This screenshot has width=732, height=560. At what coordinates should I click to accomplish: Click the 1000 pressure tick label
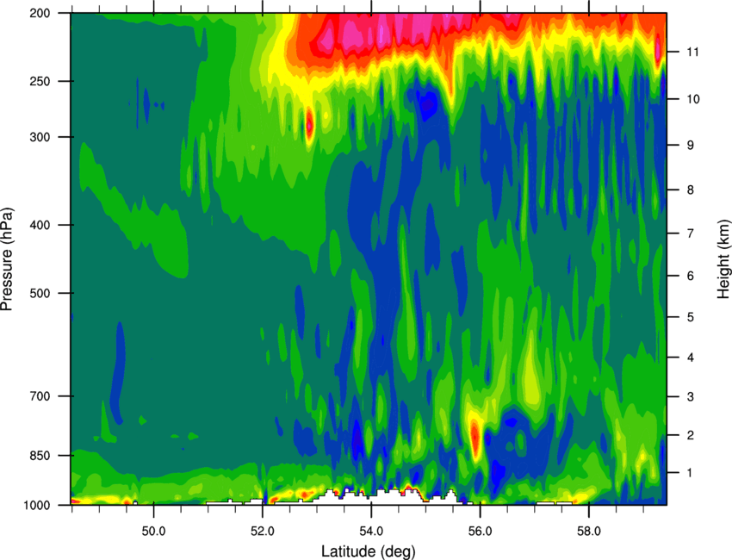point(37,506)
